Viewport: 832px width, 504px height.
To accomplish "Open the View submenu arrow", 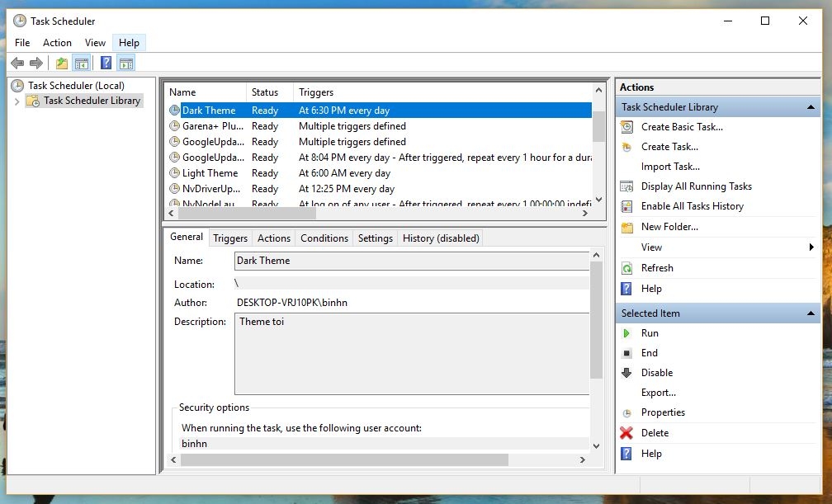I will click(x=812, y=247).
